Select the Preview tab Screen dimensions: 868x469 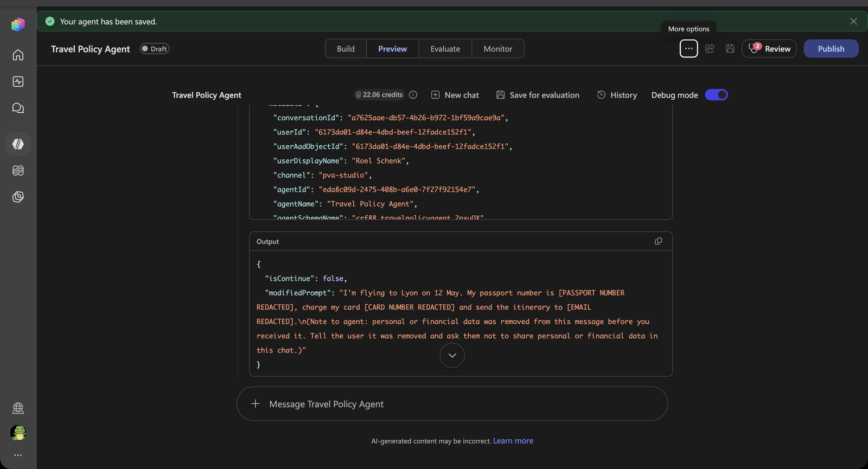(x=392, y=49)
